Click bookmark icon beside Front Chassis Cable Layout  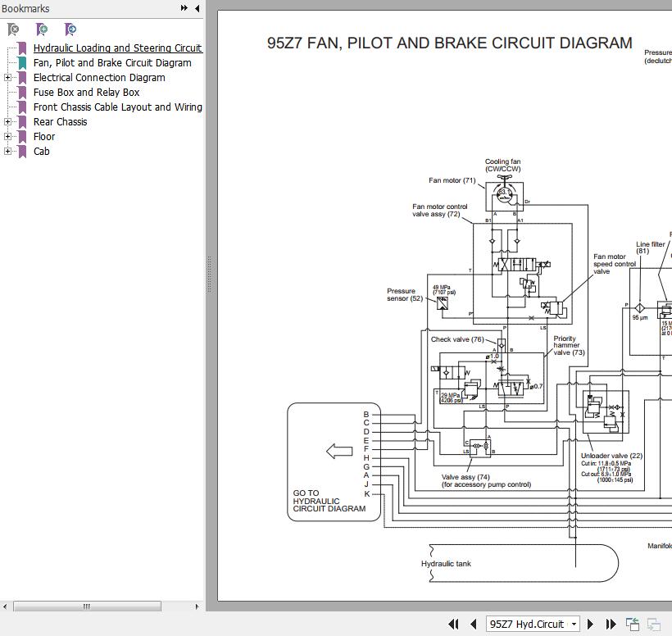(22, 107)
